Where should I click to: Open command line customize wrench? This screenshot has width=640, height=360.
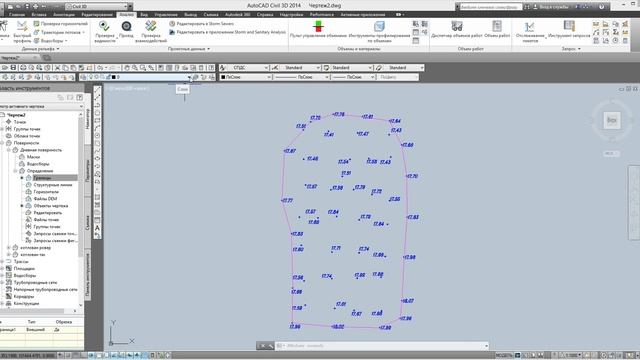(271, 346)
